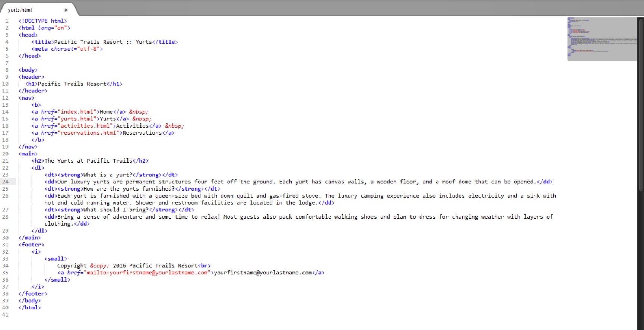The image size is (644, 330).
Task: Select the yurts.html file tab
Action: coord(20,10)
